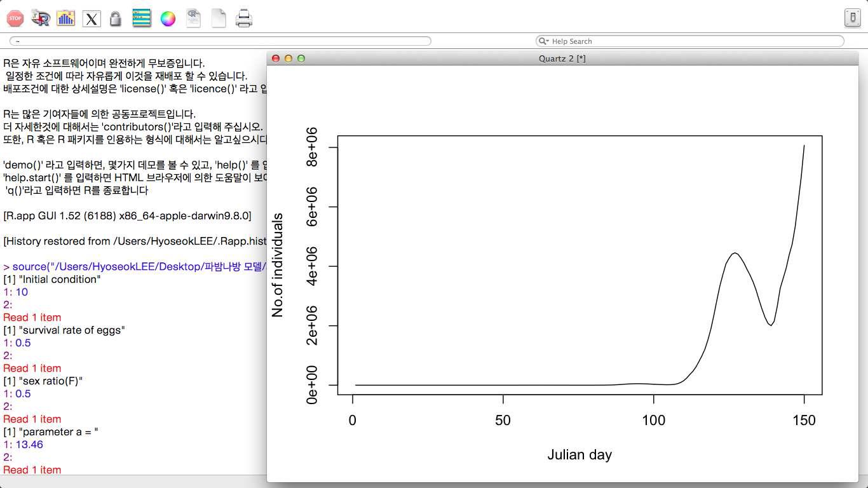Click the input value "1: 10"
Image resolution: width=868 pixels, height=488 pixels.
click(x=16, y=292)
